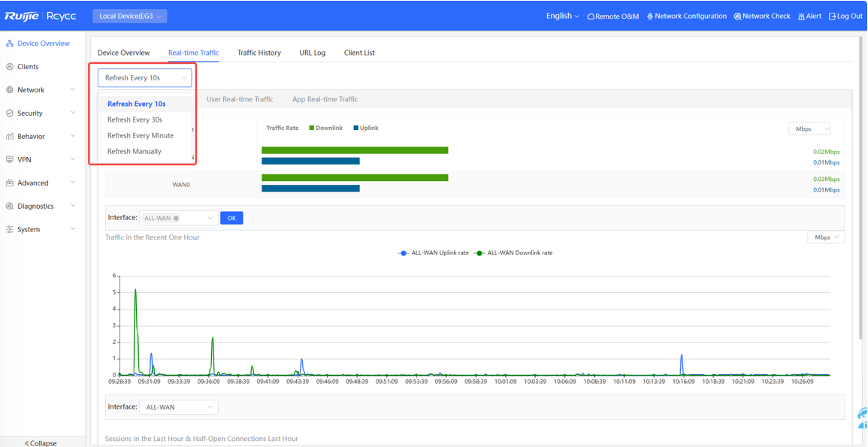Click the green WAN0 downlink bar
The image size is (868, 447).
355,178
